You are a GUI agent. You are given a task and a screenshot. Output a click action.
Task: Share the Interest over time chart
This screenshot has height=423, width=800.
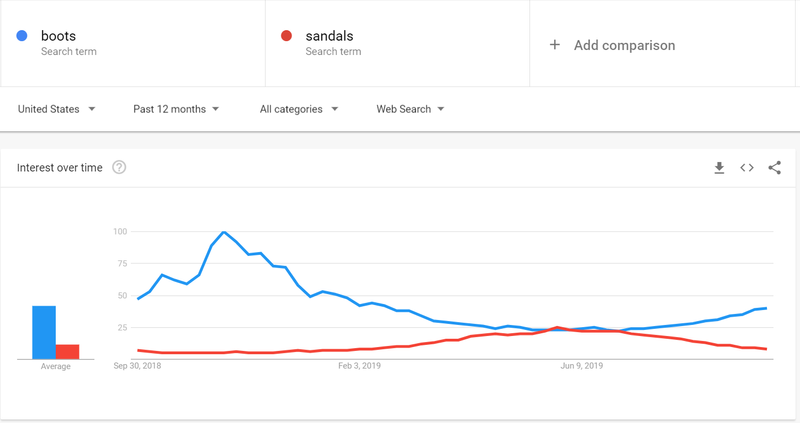(x=775, y=168)
